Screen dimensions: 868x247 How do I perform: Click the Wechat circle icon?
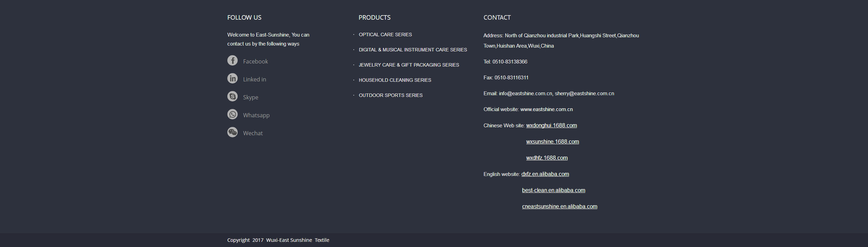[x=232, y=132]
